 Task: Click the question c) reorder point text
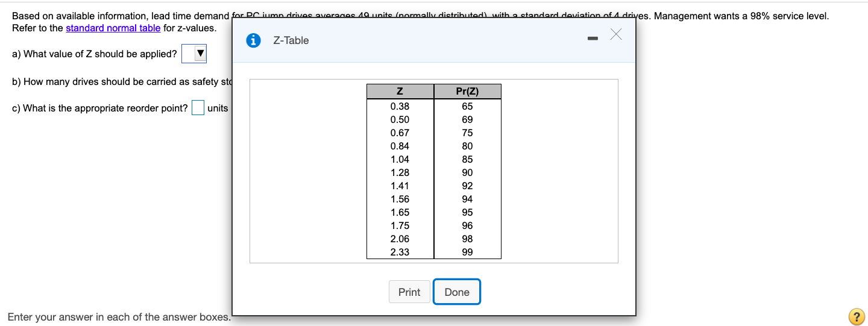click(100, 108)
